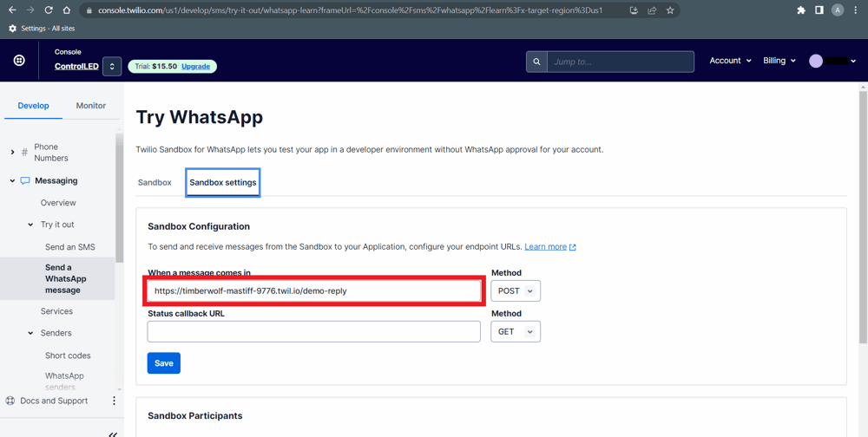Open the browser extensions puzzle icon
The image size is (868, 437).
800,10
